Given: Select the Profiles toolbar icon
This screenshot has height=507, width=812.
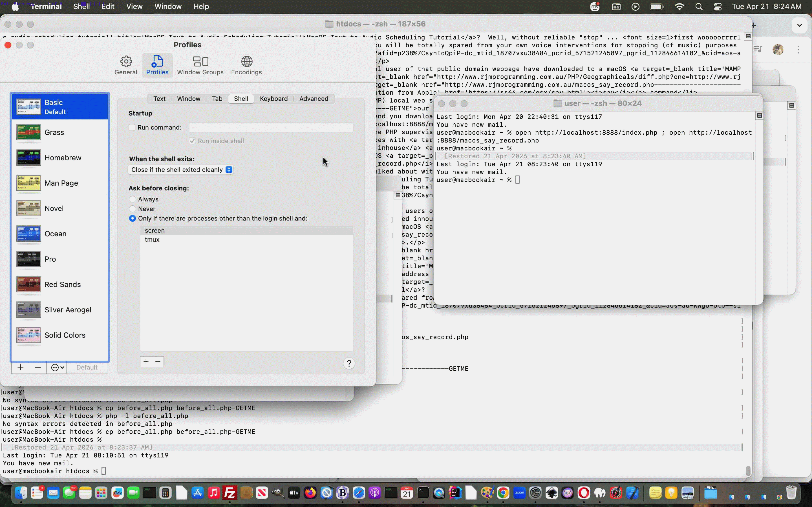Looking at the screenshot, I should point(157,65).
